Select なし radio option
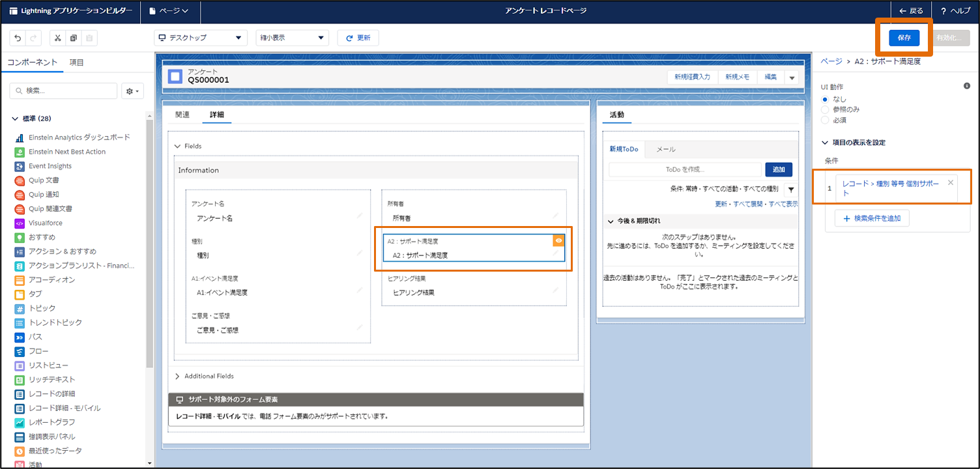 [825, 99]
